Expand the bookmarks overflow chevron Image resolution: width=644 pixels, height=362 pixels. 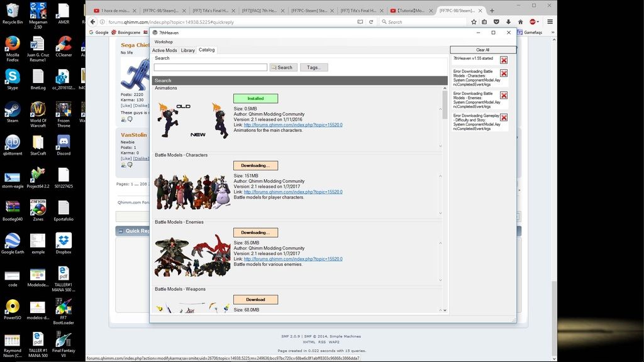point(553,33)
